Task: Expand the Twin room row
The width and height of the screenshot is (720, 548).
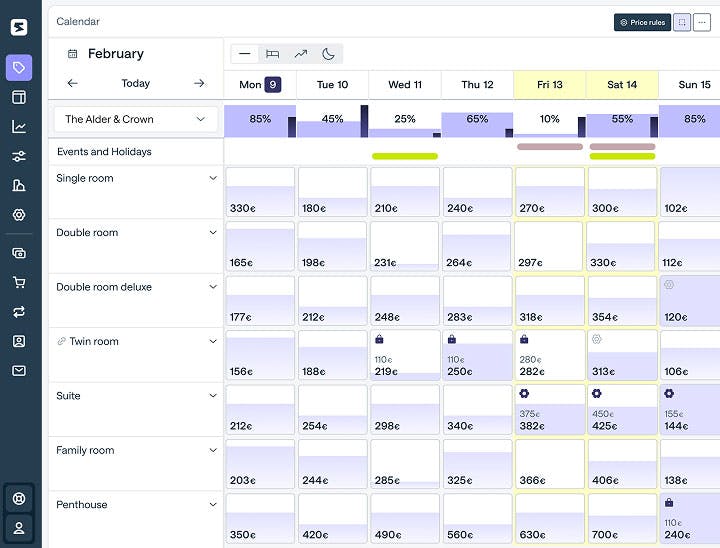Action: [x=213, y=341]
